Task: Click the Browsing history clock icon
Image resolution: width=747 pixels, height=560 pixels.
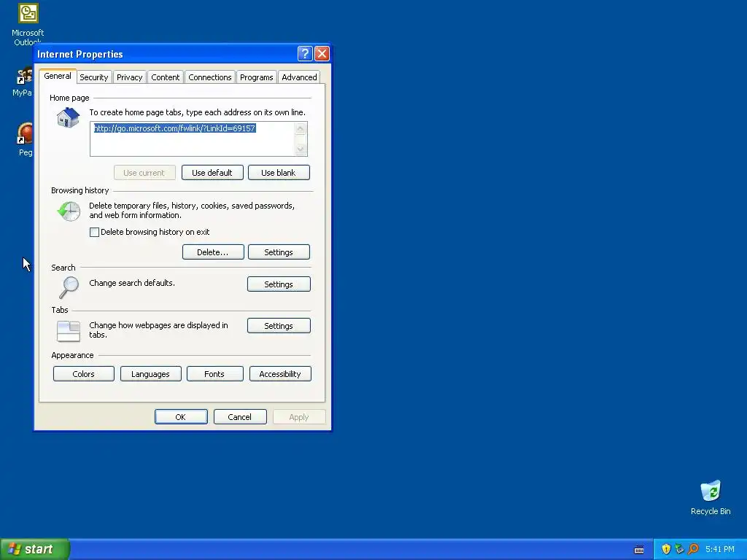Action: 69,211
